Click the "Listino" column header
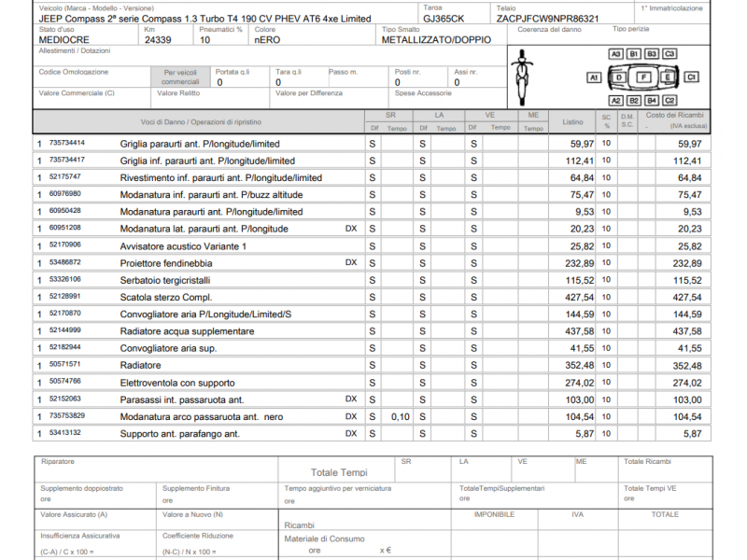Viewport: 747px width, 560px height. pos(572,122)
